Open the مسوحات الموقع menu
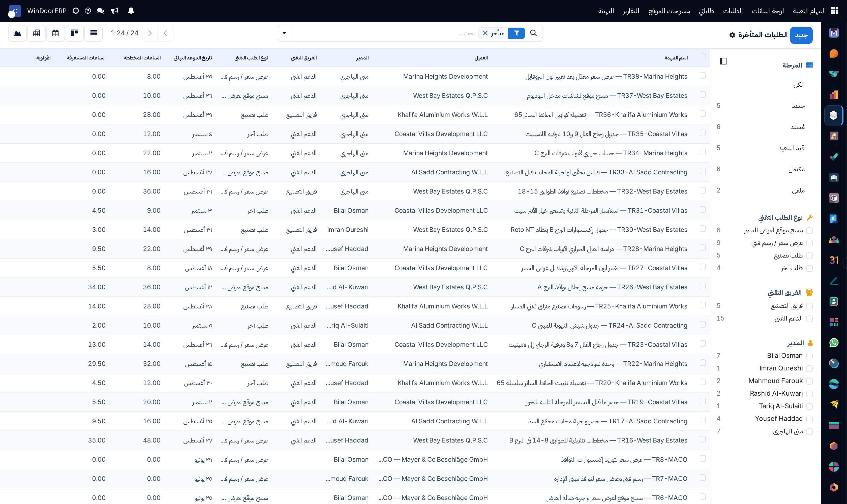 (x=669, y=11)
